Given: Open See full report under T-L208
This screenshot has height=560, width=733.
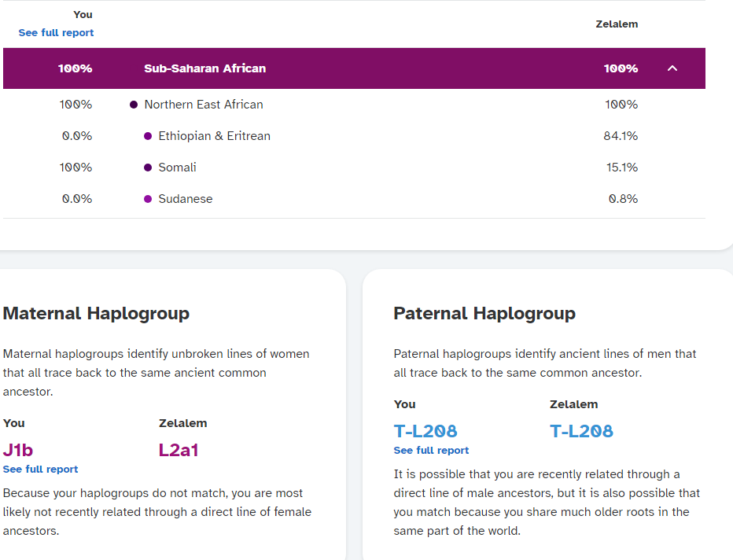Looking at the screenshot, I should pyautogui.click(x=431, y=451).
